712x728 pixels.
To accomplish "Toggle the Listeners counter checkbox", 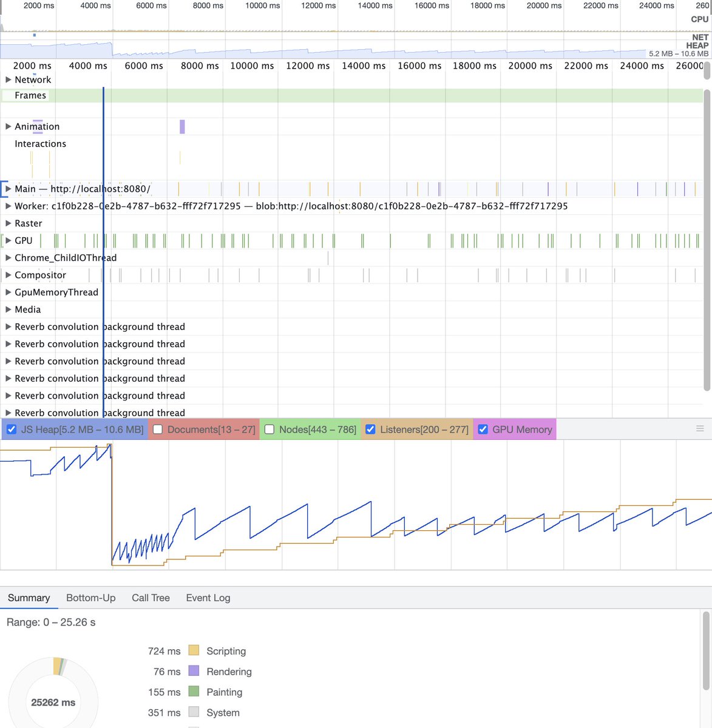I will [x=370, y=430].
